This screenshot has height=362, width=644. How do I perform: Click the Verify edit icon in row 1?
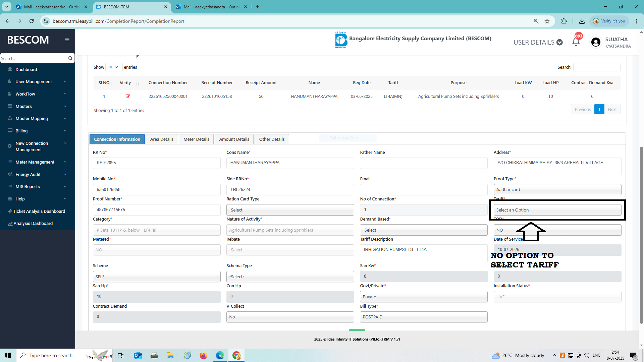(x=128, y=96)
